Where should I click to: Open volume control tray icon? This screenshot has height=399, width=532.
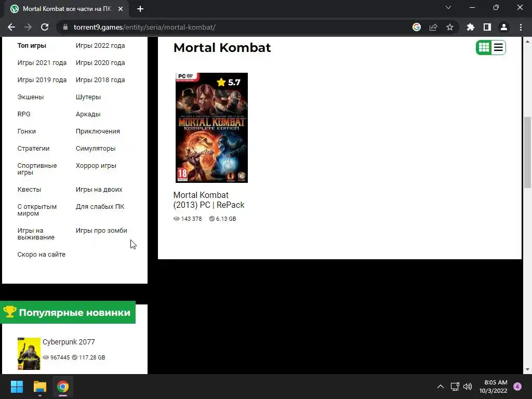coord(468,387)
